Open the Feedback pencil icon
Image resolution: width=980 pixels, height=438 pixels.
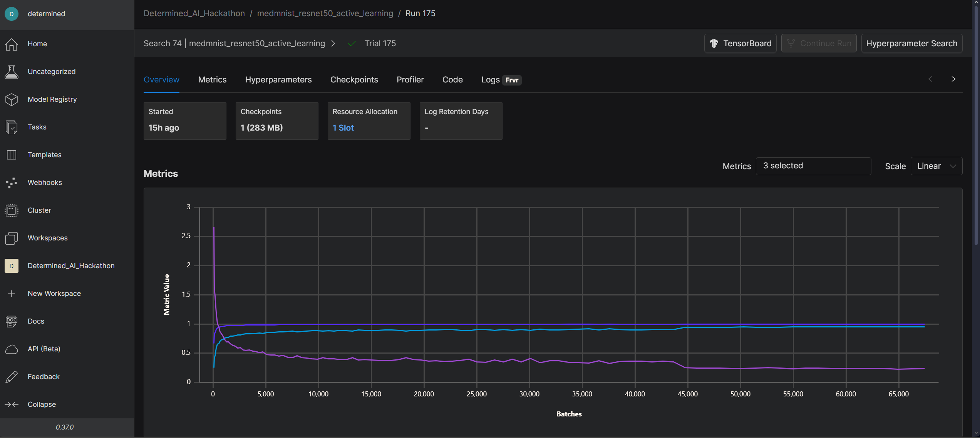pyautogui.click(x=12, y=377)
